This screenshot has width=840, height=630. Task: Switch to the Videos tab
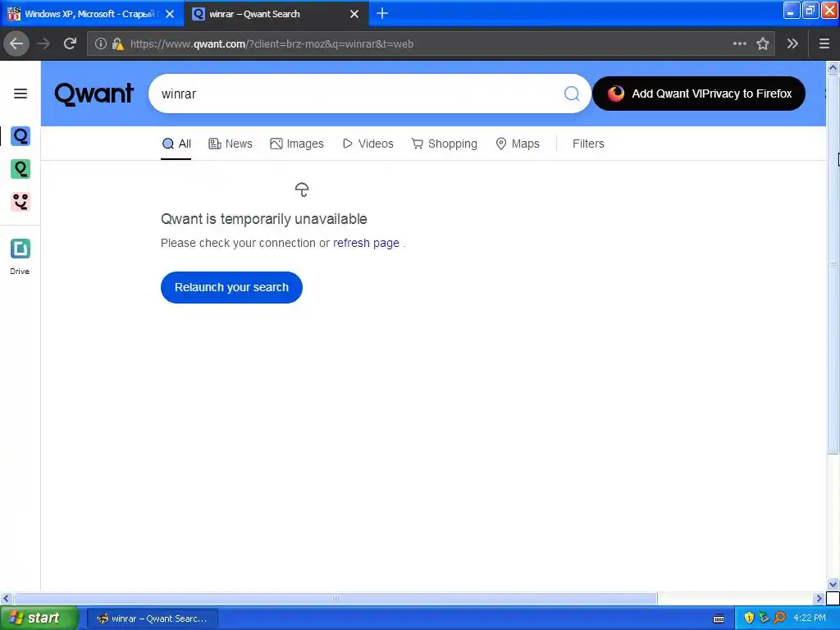[367, 144]
